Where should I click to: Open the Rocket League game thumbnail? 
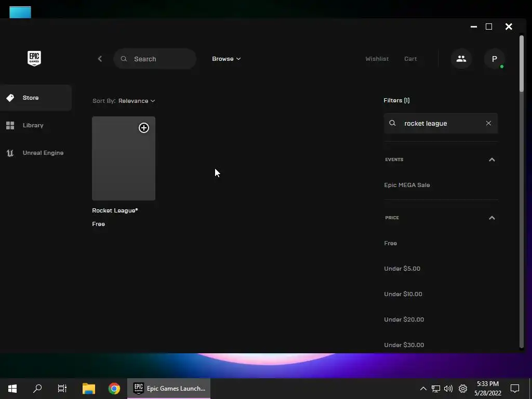[x=124, y=158]
